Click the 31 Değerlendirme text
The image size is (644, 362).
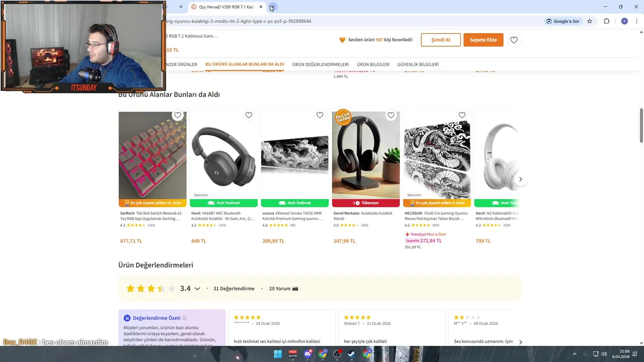coord(234,289)
